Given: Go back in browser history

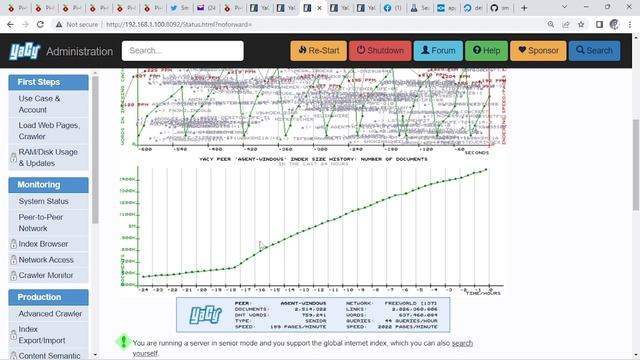Looking at the screenshot, I should pyautogui.click(x=10, y=24).
